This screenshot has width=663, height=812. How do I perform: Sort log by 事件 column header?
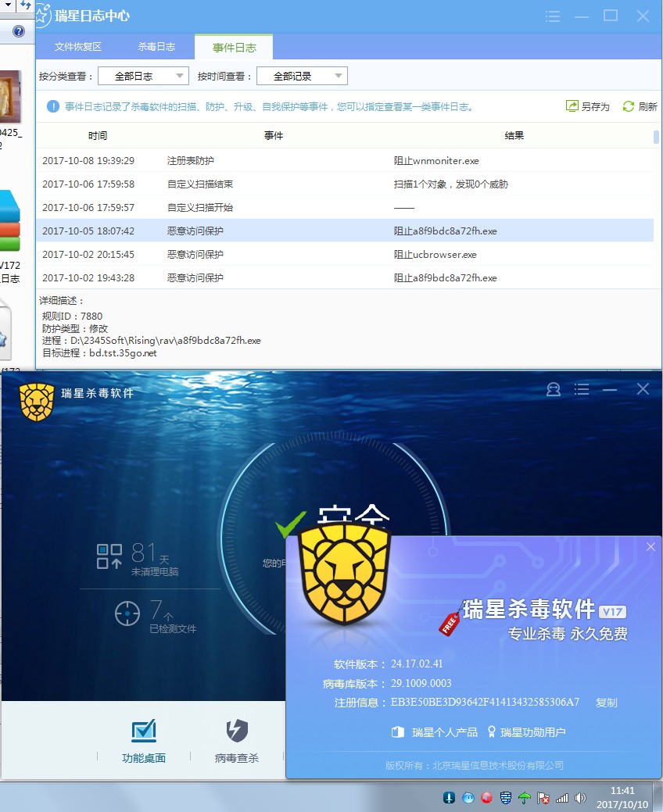coord(274,136)
